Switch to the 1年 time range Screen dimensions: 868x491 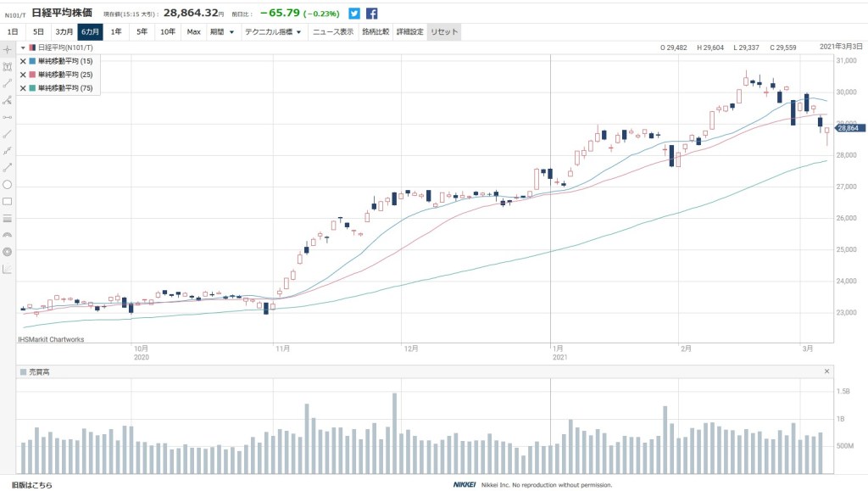click(115, 32)
